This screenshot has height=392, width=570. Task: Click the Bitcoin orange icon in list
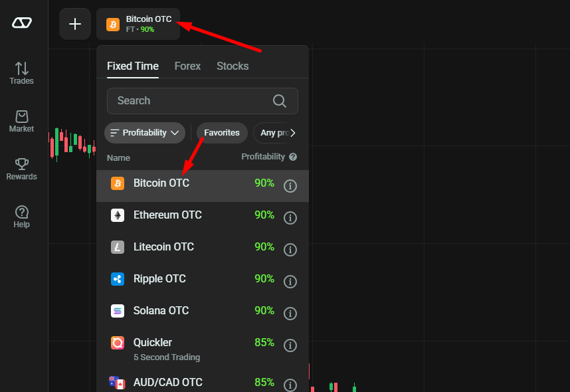118,183
